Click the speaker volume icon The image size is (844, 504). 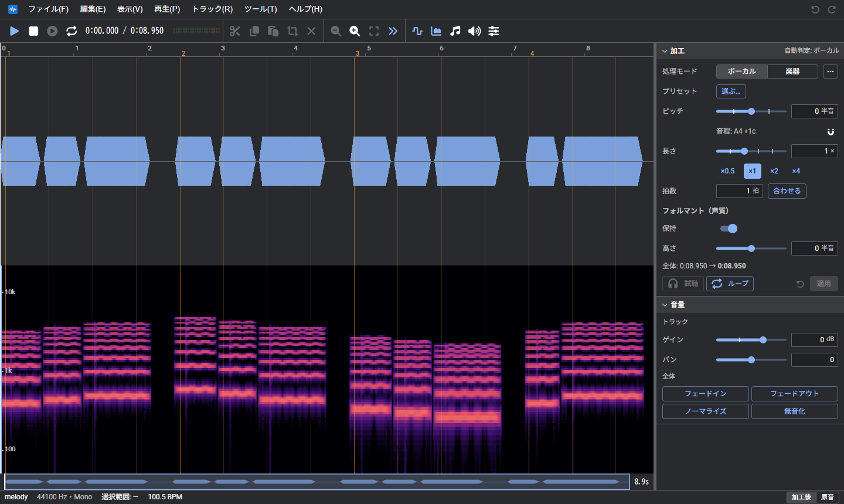click(x=475, y=31)
